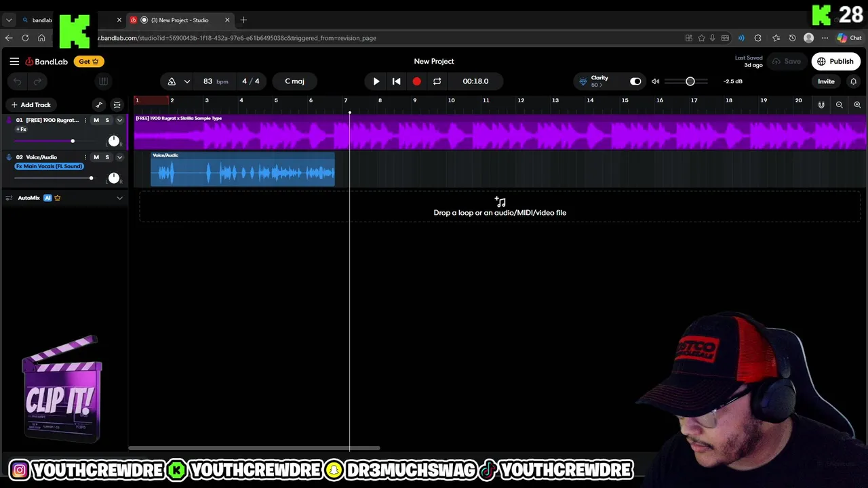Toggle the snap magnet icon
868x488 pixels.
(821, 105)
